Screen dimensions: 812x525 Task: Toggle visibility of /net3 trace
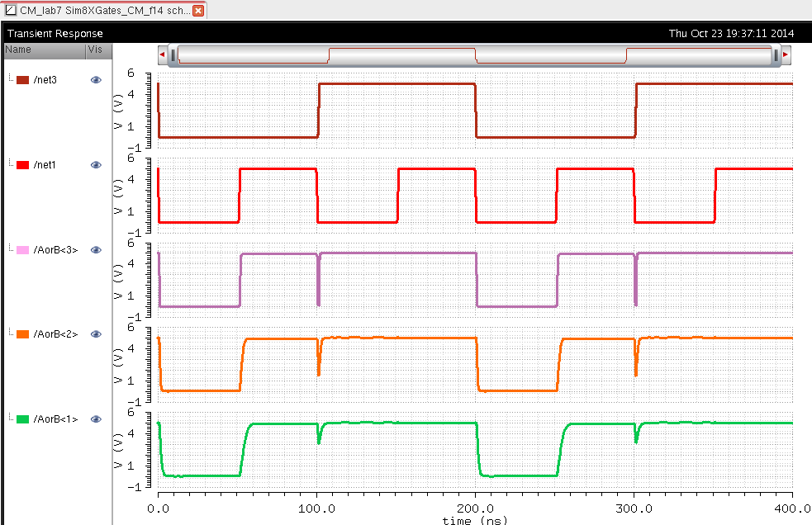[x=96, y=80]
